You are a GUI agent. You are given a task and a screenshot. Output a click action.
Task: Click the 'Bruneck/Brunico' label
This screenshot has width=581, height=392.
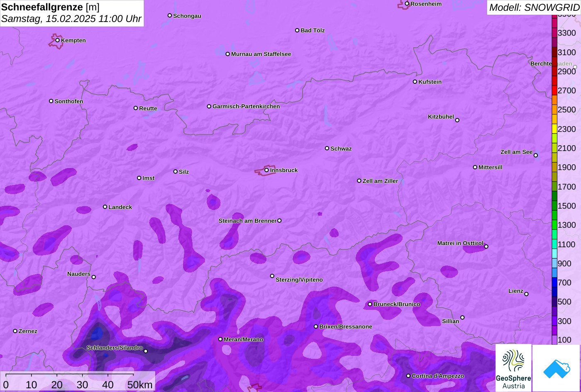397,304
